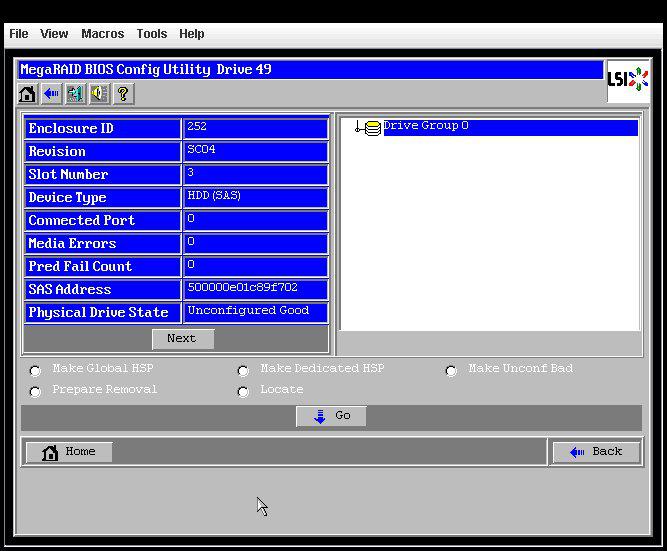This screenshot has height=551, width=667.
Task: Click the SAS Address value field
Action: click(x=255, y=289)
